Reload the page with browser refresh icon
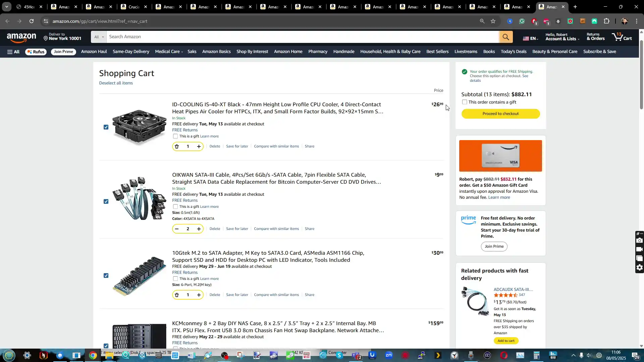The height and width of the screenshot is (362, 644). click(32, 21)
